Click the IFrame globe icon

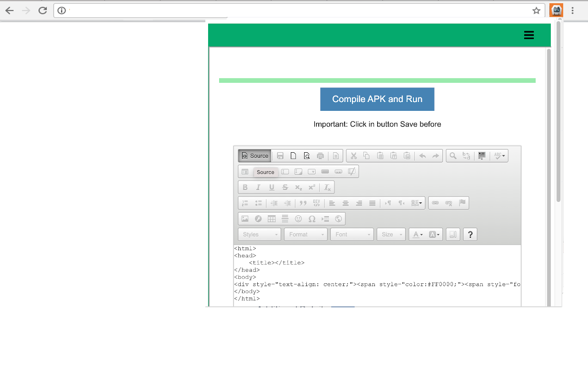coord(339,219)
